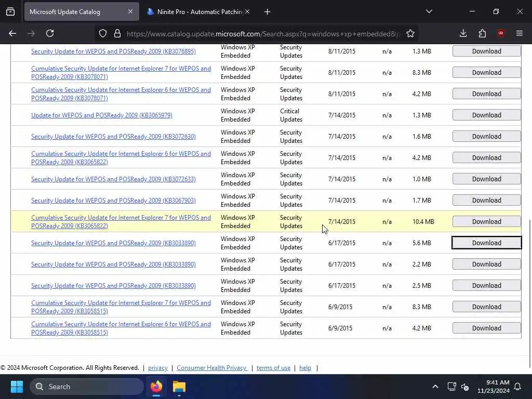532x399 pixels.
Task: Download KB3072633 security update
Action: pos(486,179)
